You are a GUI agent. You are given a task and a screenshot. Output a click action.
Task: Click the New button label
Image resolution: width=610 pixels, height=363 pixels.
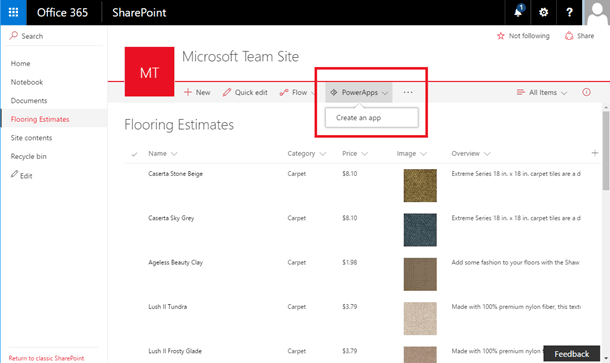click(203, 93)
